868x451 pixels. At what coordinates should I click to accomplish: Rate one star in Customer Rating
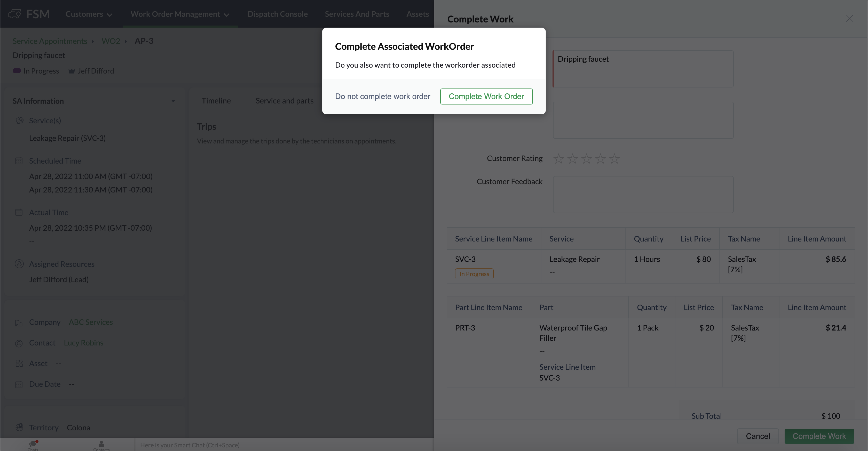point(558,159)
